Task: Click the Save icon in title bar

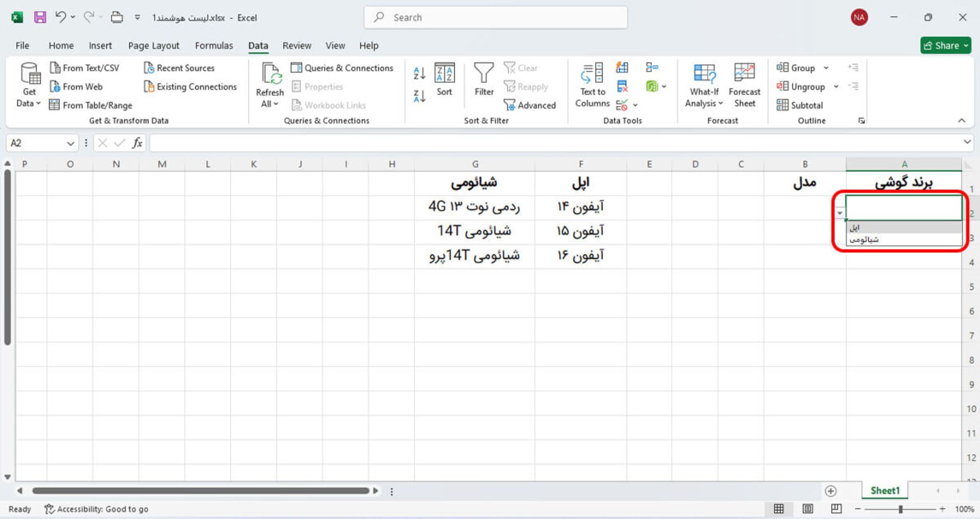Action: (x=40, y=17)
